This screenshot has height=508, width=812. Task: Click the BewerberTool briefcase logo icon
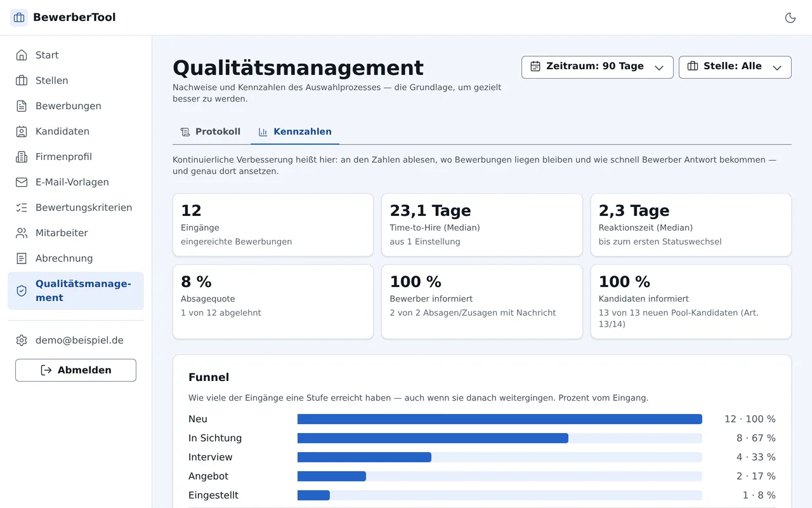coord(19,18)
